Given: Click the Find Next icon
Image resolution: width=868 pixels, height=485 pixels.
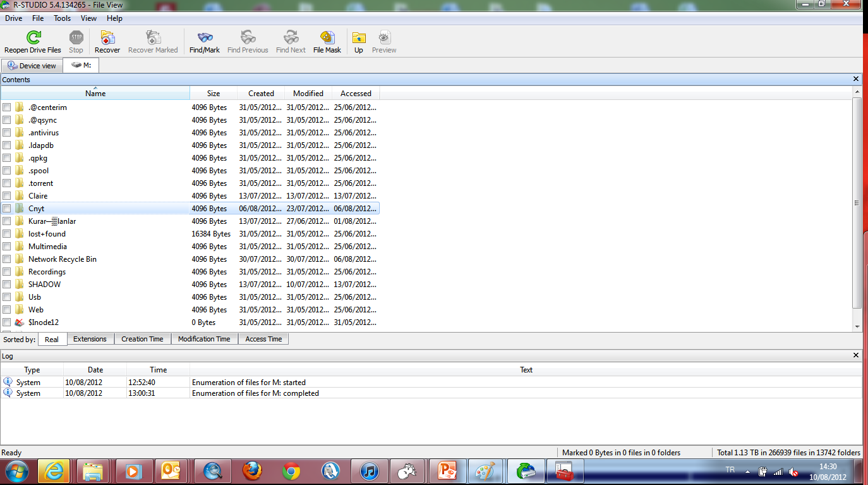Looking at the screenshot, I should point(291,42).
